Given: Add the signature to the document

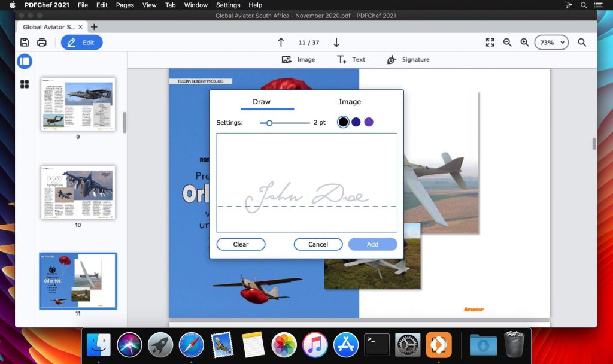Looking at the screenshot, I should point(372,244).
